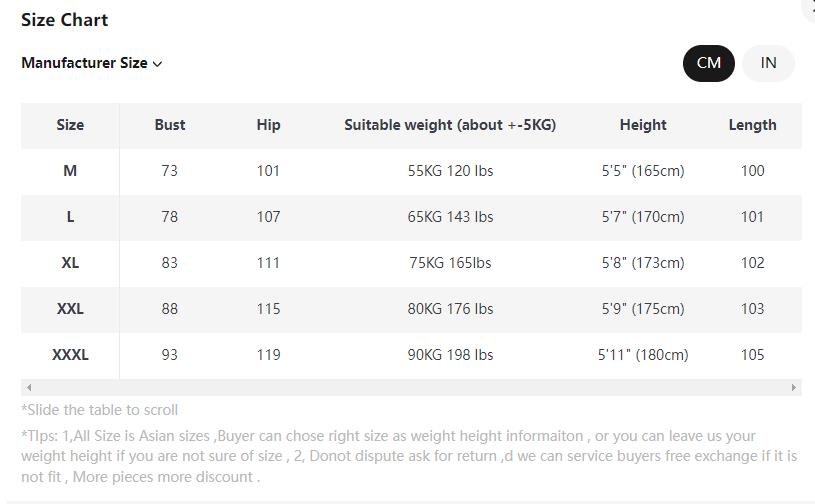
Task: Choose the XXL size row label
Action: [x=70, y=309]
